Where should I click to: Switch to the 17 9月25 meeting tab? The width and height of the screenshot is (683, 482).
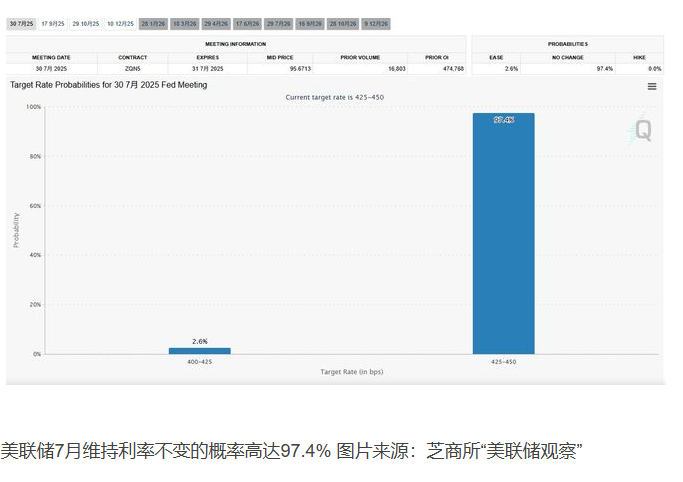(x=53, y=23)
